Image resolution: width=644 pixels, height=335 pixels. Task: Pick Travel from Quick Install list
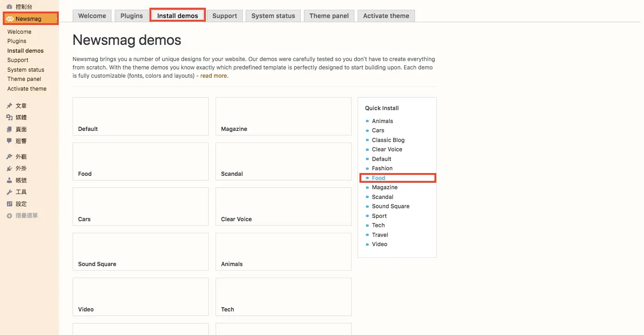[x=380, y=235]
